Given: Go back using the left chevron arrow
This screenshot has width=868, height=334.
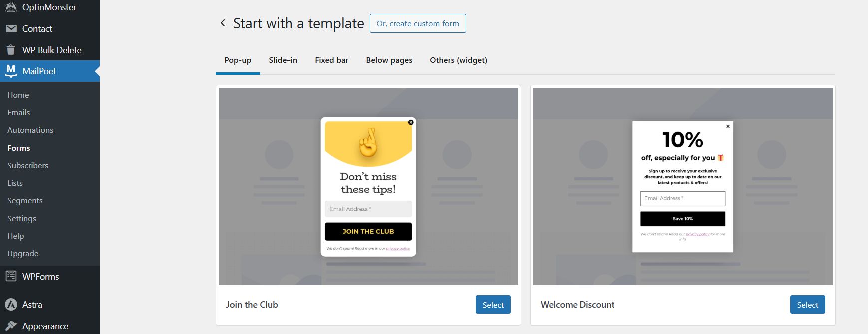Looking at the screenshot, I should tap(223, 23).
